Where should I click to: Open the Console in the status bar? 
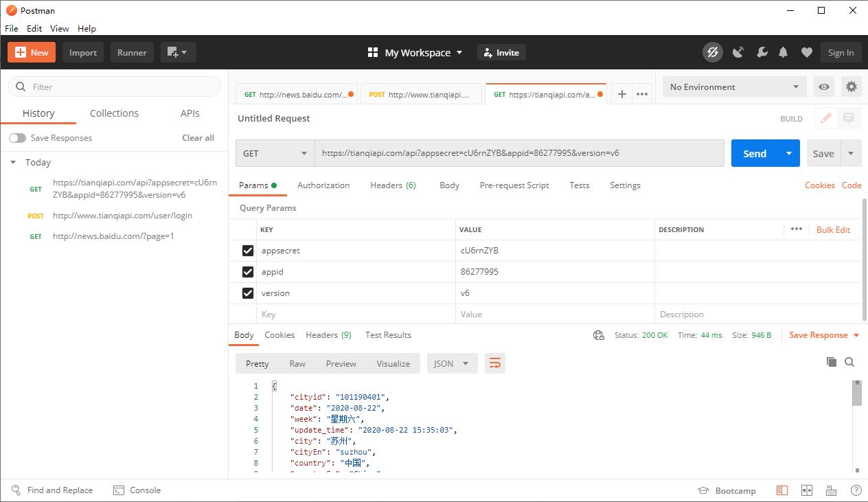[x=137, y=490]
